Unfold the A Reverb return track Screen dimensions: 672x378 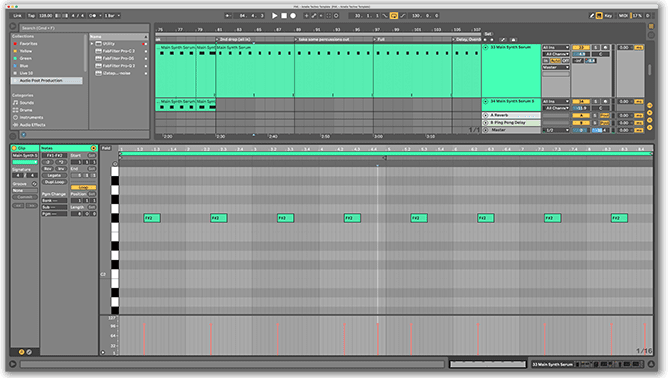click(486, 115)
